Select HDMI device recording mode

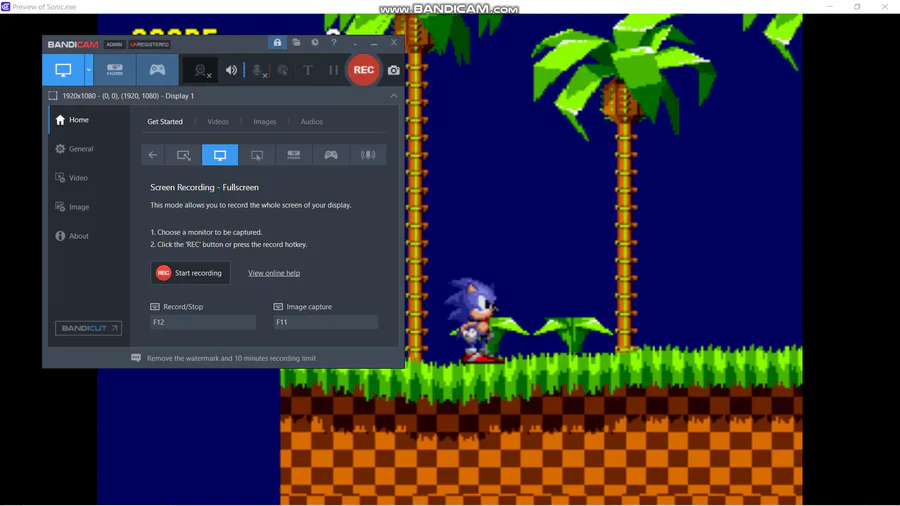(115, 70)
